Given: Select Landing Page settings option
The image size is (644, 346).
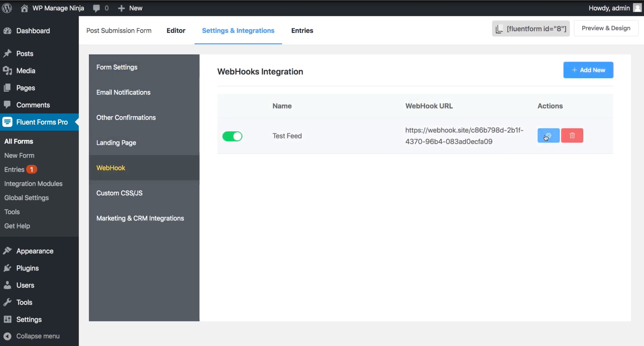Looking at the screenshot, I should (116, 142).
